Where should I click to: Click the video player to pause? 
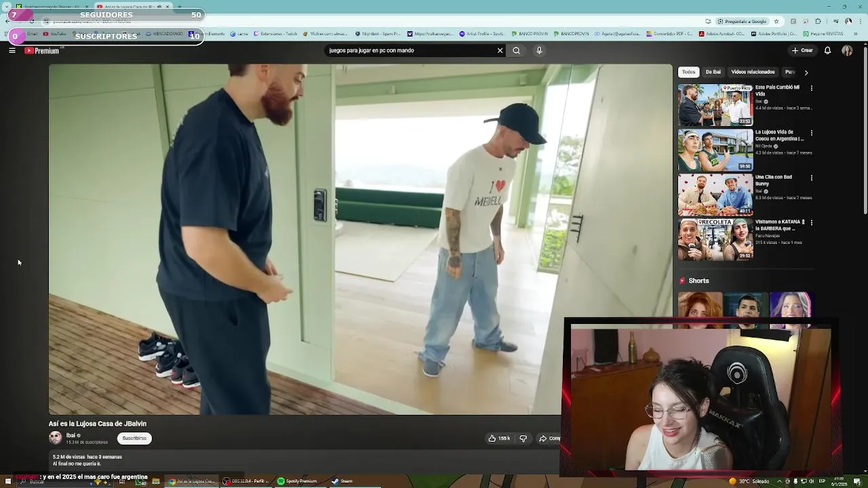click(x=360, y=239)
